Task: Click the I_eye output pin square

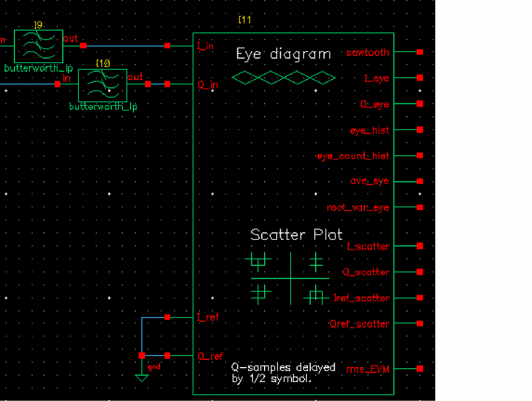Action: click(x=420, y=78)
